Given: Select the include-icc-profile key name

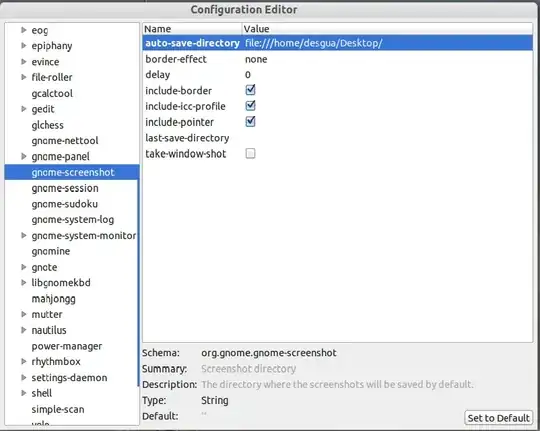Looking at the screenshot, I should (185, 106).
